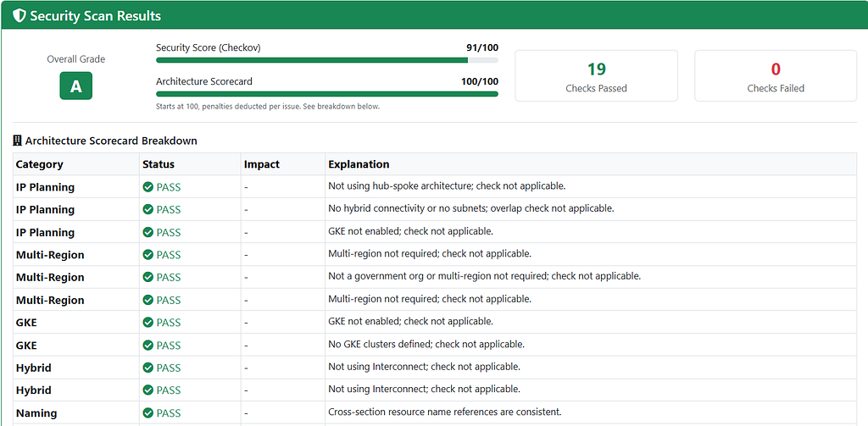Viewport: 868px width, 426px height.
Task: Click the check icon in the second Hybrid Interconnect row
Action: (147, 390)
